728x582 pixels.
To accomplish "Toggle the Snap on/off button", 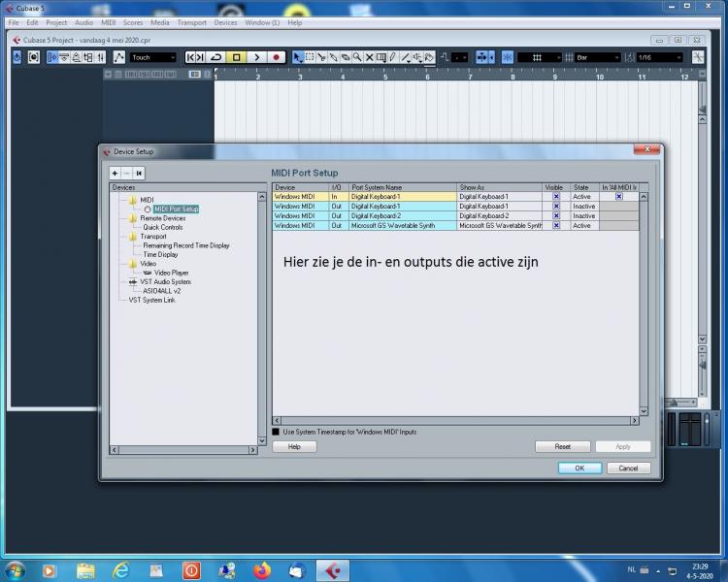I will tap(507, 57).
